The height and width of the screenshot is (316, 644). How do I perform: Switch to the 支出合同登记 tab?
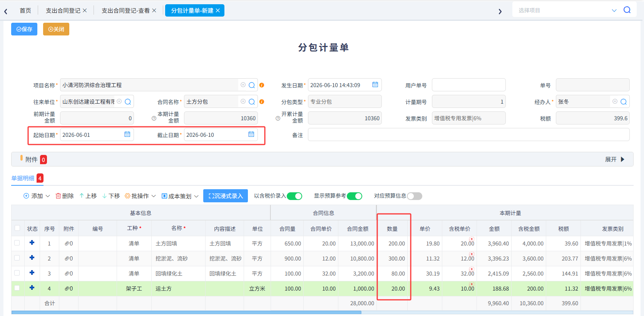coord(63,10)
